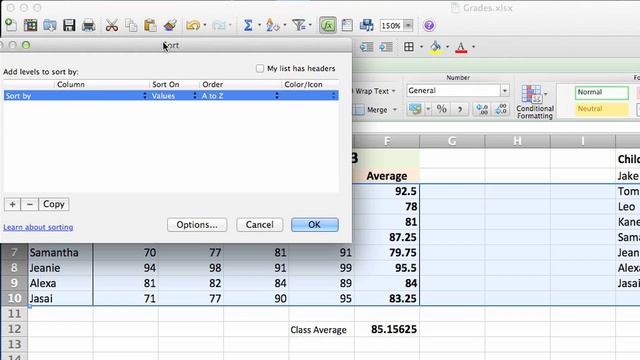Screen dimensions: 640x360
Task: Select column F header
Action: coord(386,141)
